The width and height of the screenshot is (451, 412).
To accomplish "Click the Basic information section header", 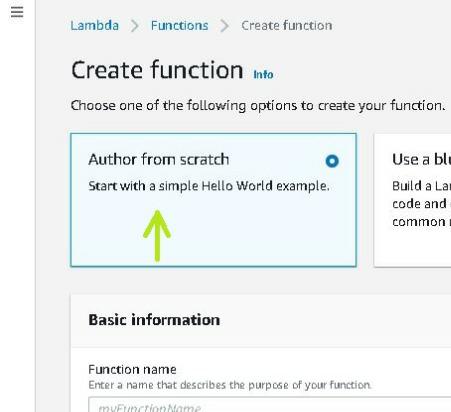I will [x=154, y=320].
